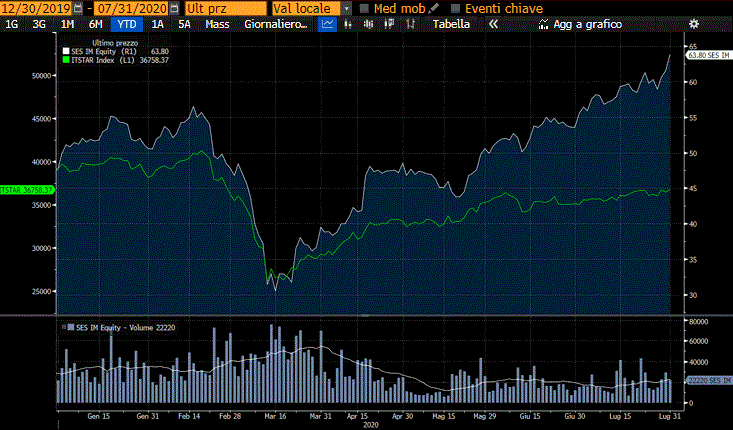The width and height of the screenshot is (733, 430).
Task: Select the 3G time range
Action: [x=39, y=24]
